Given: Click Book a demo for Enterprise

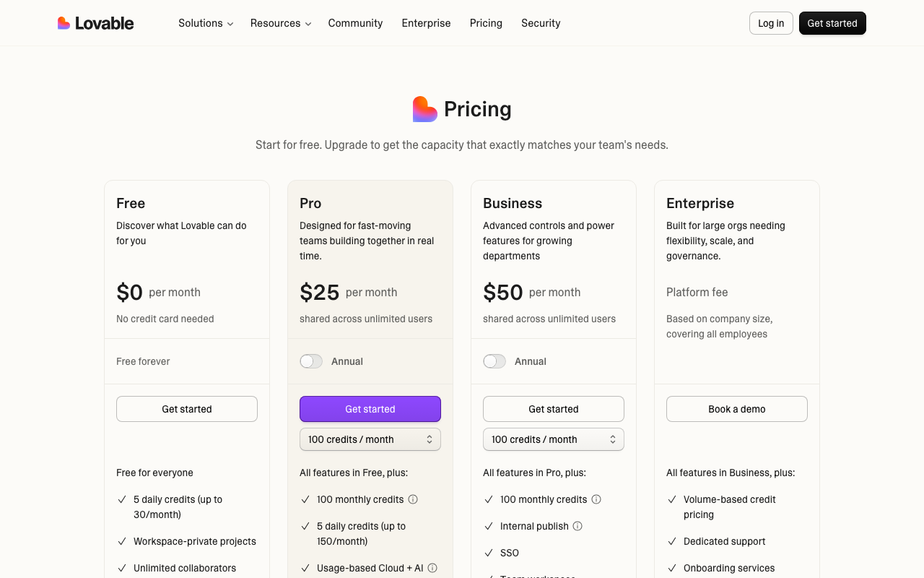Looking at the screenshot, I should point(737,409).
